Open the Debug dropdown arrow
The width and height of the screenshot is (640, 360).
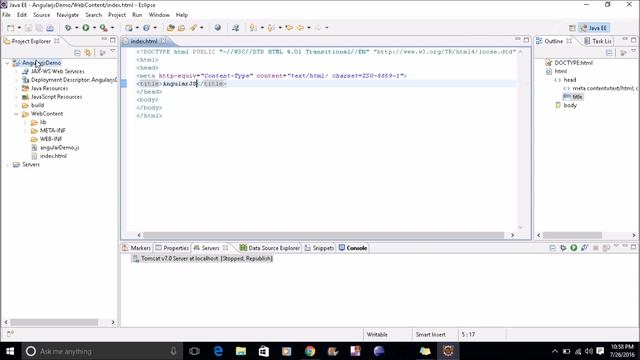[76, 28]
